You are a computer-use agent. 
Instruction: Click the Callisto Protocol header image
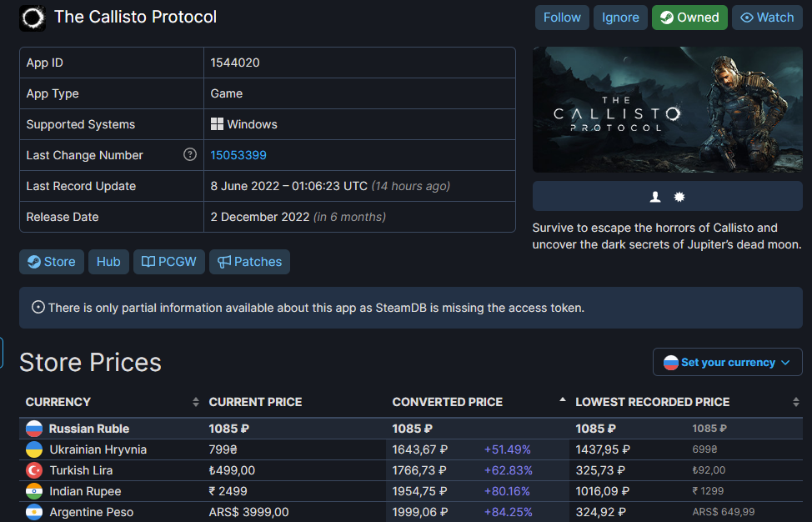tap(667, 110)
